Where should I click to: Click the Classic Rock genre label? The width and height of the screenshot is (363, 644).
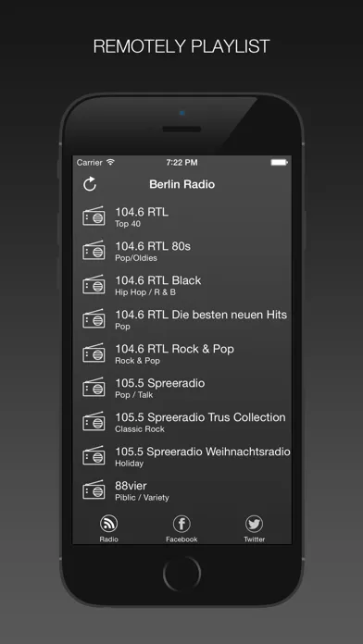click(x=140, y=428)
